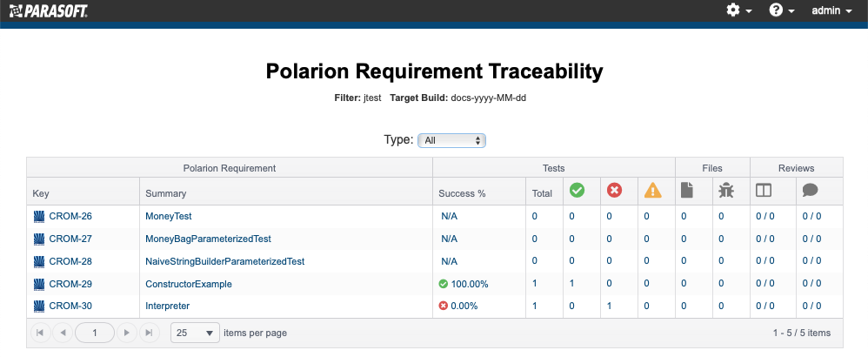
Task: Open requirement CROM-27 link
Action: pos(70,239)
